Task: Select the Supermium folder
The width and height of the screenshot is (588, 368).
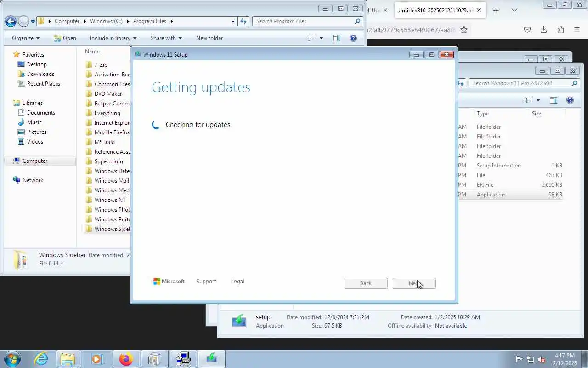Action: [x=108, y=161]
